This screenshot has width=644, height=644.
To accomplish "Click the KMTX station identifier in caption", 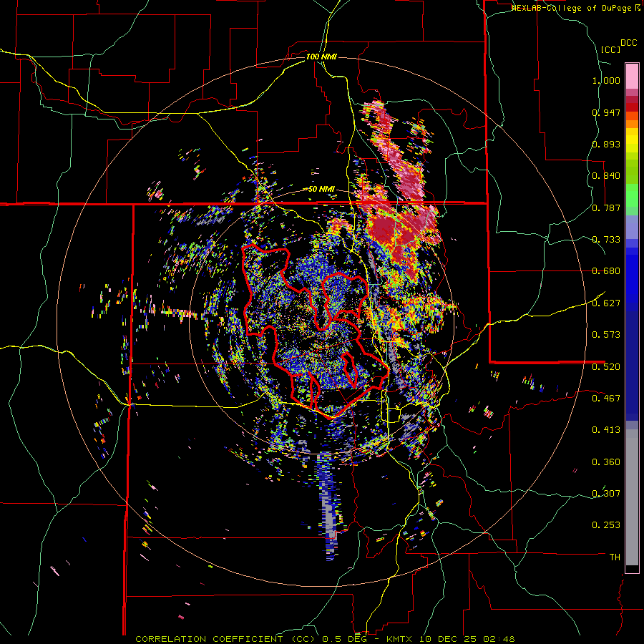I will [x=401, y=639].
